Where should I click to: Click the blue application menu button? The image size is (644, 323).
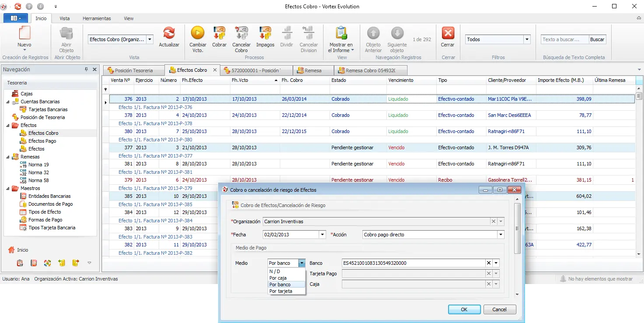click(x=15, y=18)
